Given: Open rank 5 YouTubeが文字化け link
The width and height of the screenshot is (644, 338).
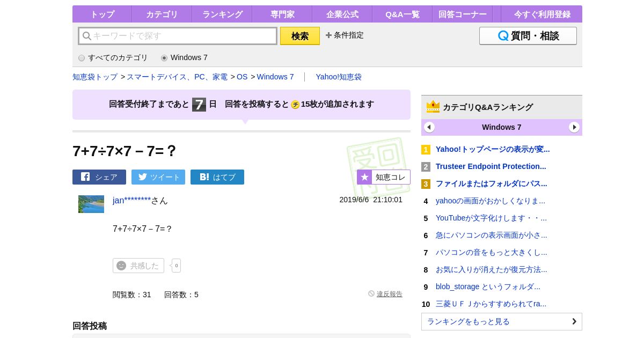Looking at the screenshot, I should click(x=491, y=218).
